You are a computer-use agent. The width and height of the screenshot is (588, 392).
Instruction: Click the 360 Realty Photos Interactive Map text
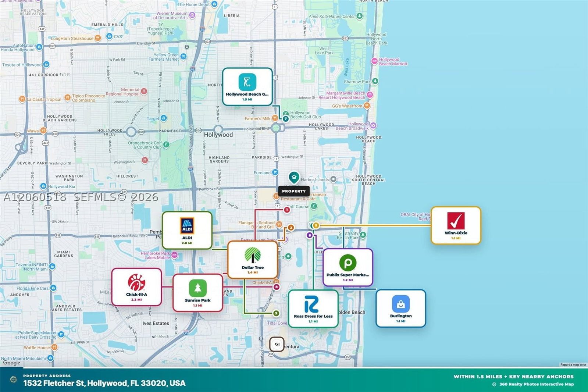pos(537,384)
